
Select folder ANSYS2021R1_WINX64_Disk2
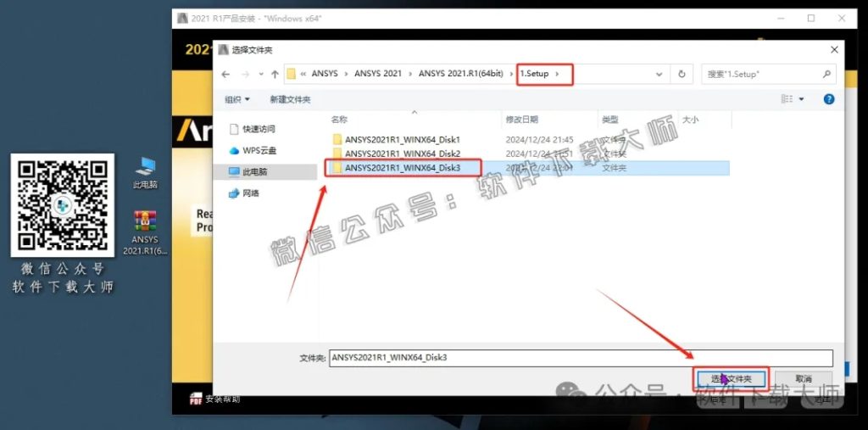403,154
